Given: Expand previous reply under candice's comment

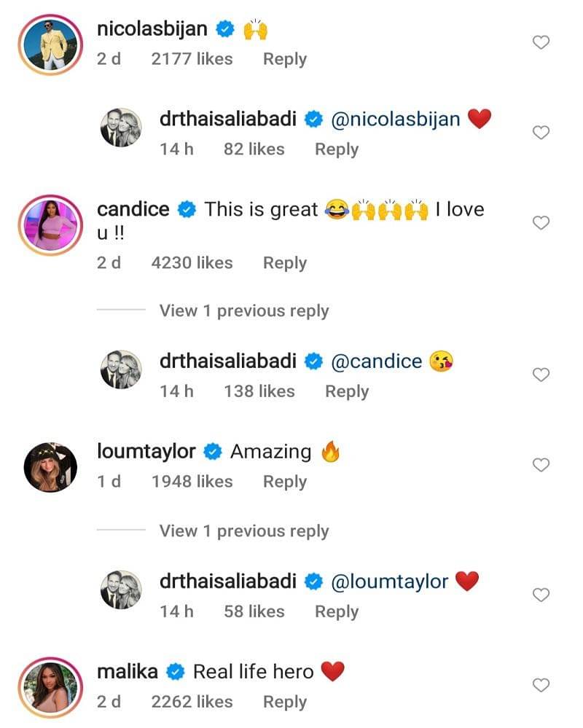Looking at the screenshot, I should tap(244, 310).
